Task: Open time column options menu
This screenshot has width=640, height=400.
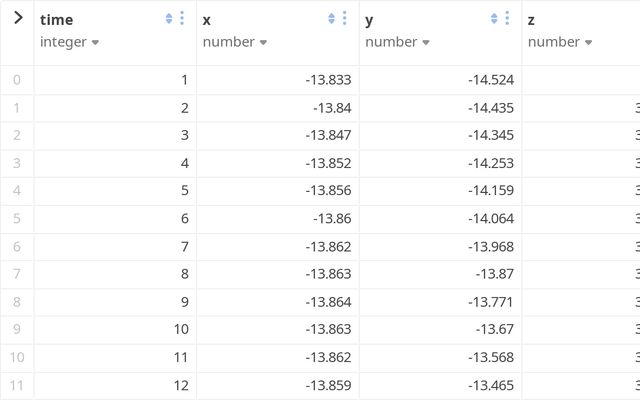Action: [x=181, y=19]
